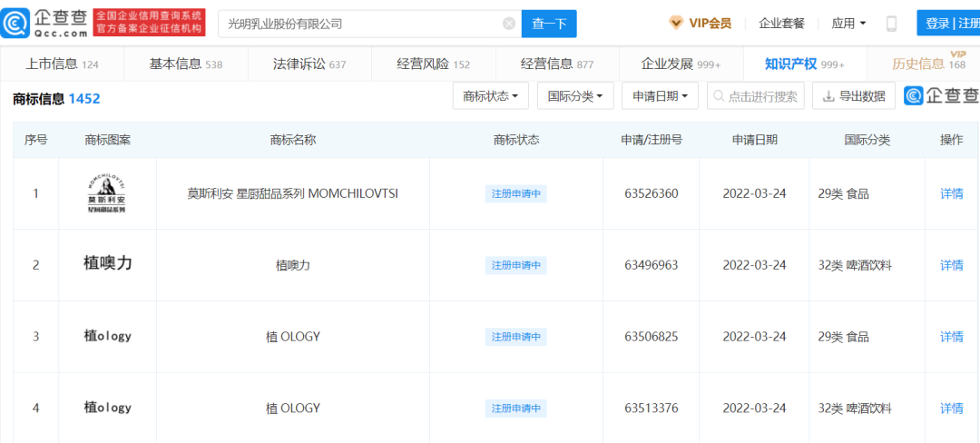
Task: Click the 注册申请中 status in row 1
Action: coord(515,193)
